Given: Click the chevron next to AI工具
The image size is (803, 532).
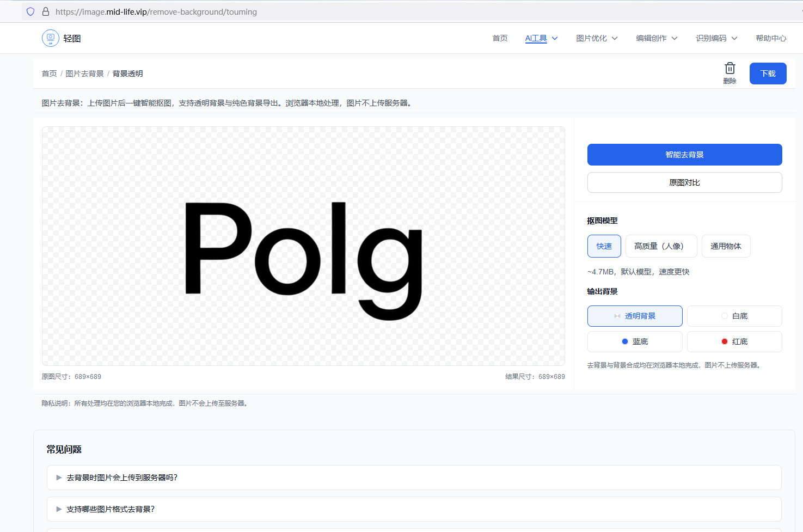Looking at the screenshot, I should point(555,38).
